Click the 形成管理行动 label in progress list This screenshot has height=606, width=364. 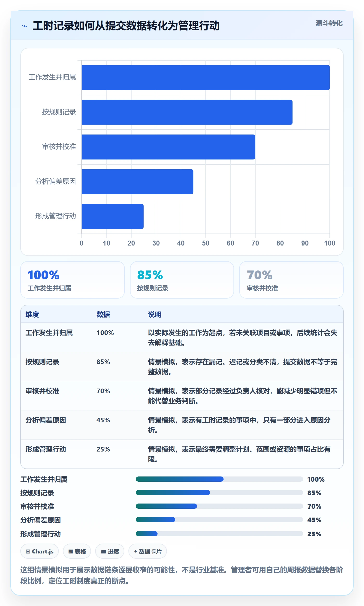coord(41,534)
